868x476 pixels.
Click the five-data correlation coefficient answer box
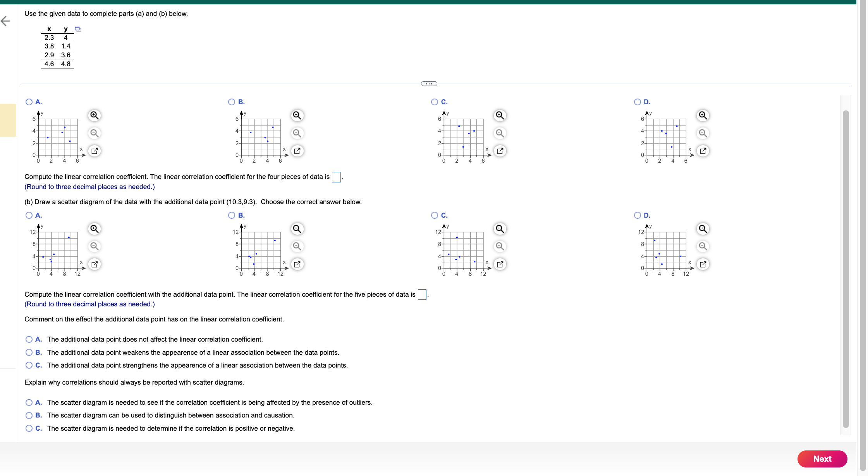(x=422, y=295)
